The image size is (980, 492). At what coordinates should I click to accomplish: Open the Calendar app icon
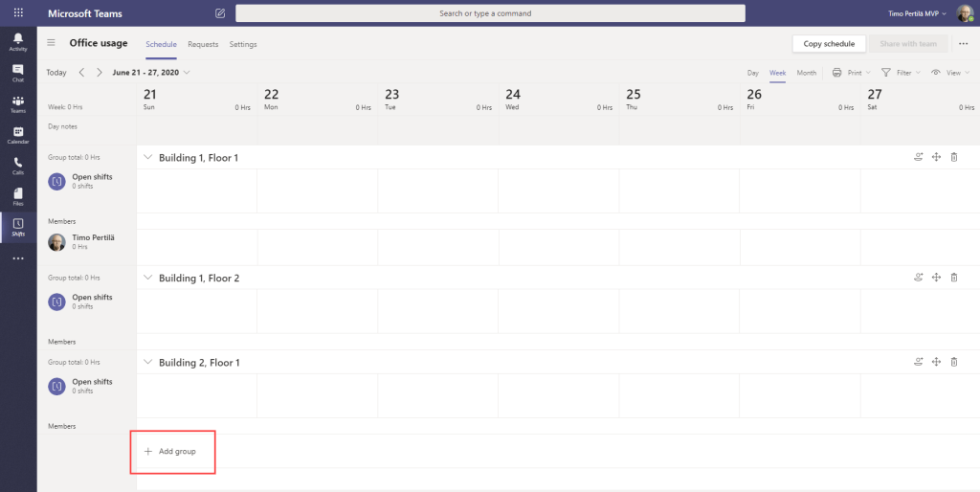(17, 135)
